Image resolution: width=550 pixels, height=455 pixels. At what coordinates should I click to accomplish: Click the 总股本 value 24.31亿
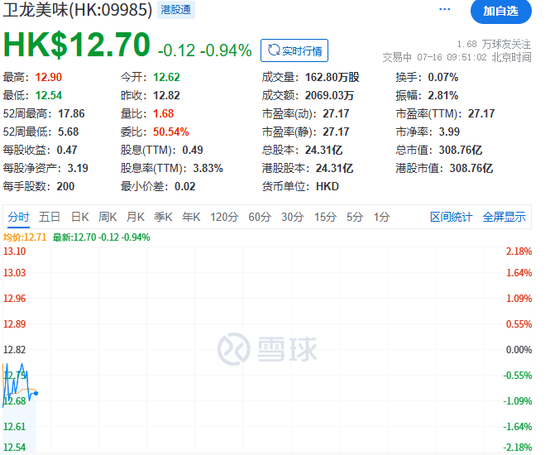324,150
